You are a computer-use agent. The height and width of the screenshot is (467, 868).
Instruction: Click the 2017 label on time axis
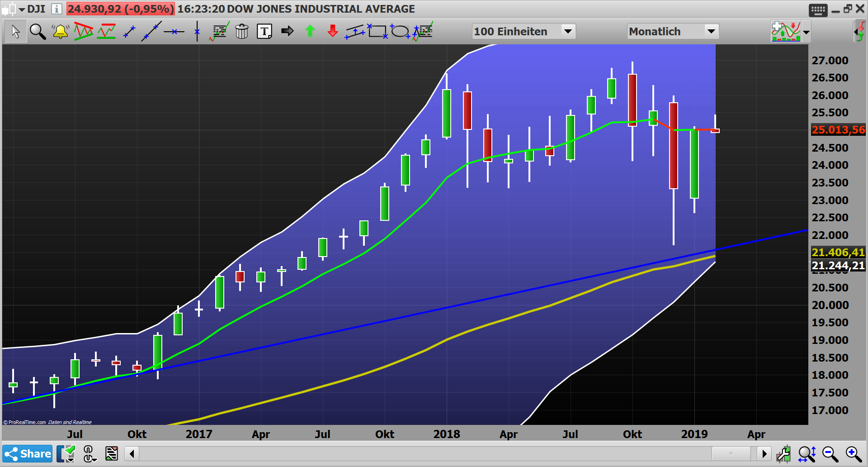coord(199,434)
